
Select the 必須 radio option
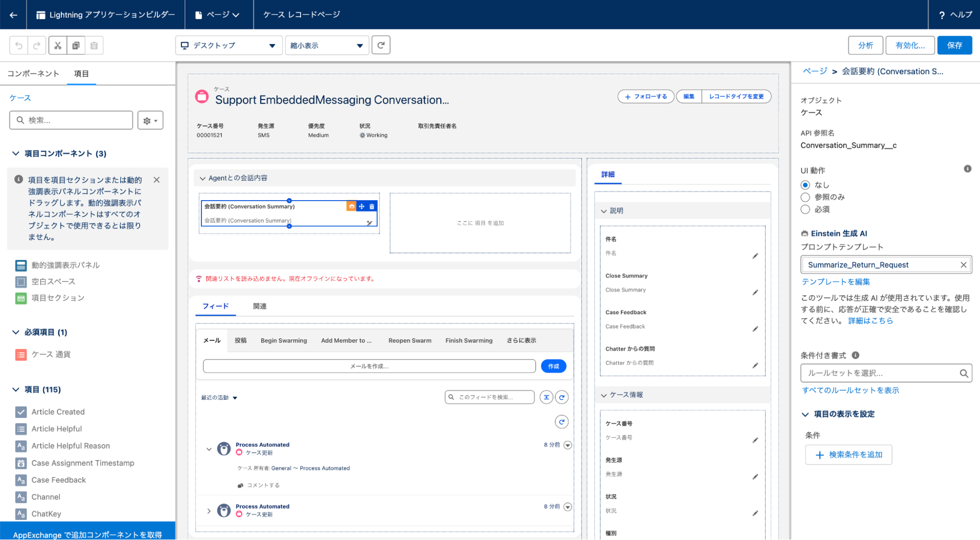[x=805, y=209]
